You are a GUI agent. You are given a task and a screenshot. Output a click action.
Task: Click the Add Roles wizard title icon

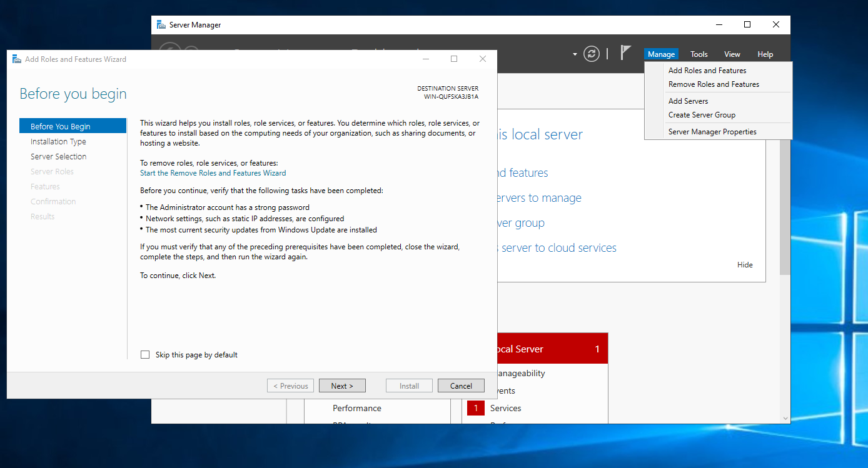tap(16, 59)
